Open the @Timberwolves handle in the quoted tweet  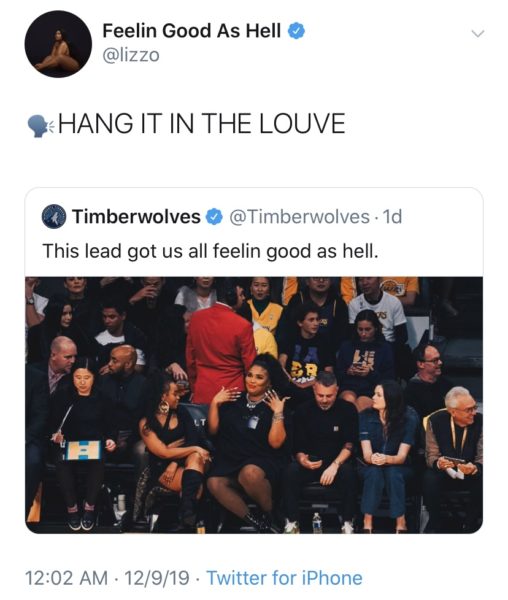click(299, 217)
